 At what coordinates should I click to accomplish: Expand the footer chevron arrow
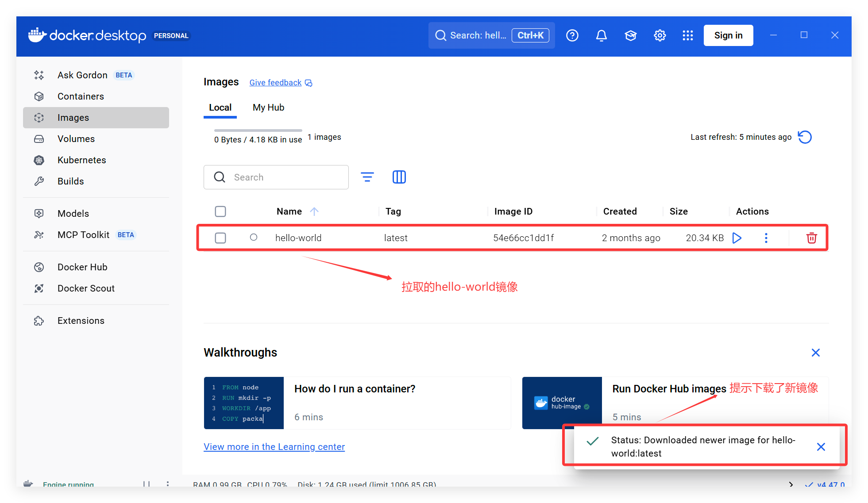[x=791, y=484]
